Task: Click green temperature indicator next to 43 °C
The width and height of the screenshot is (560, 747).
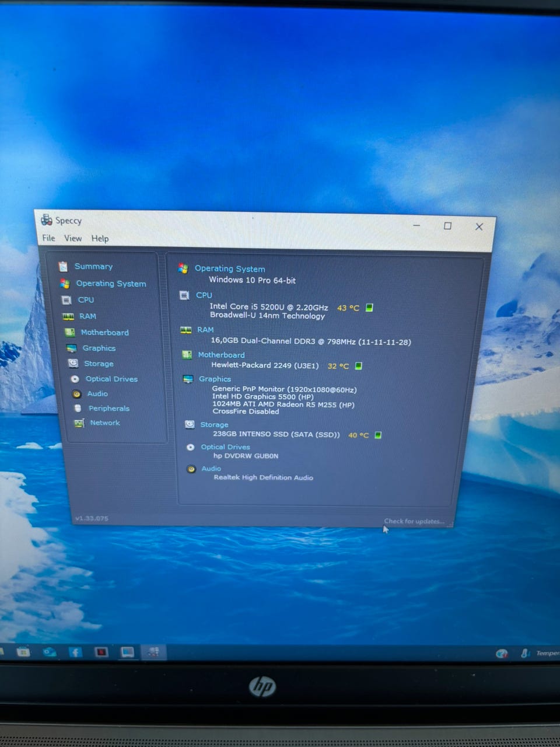Action: click(369, 308)
